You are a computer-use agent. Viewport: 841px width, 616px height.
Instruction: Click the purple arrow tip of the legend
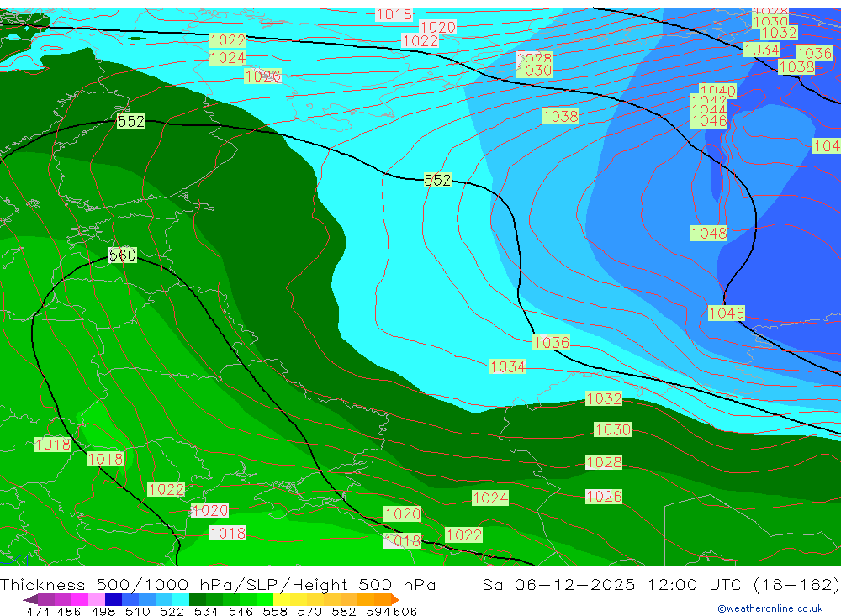point(30,599)
